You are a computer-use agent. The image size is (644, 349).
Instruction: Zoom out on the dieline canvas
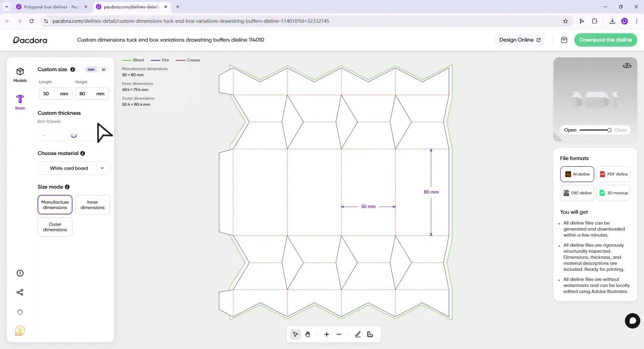(x=338, y=334)
